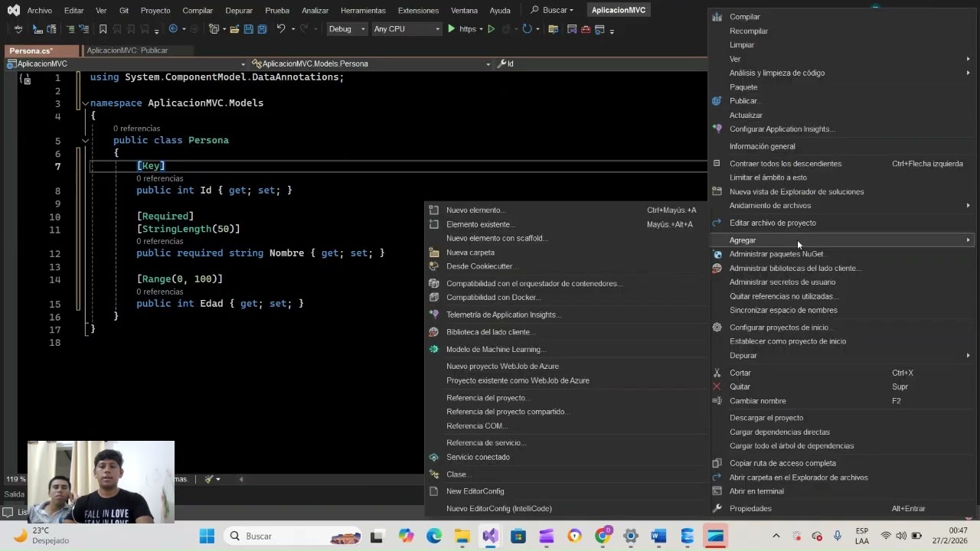Click Nueva carpeta in the submenu
Viewport: 980px width, 551px height.
[566, 253]
